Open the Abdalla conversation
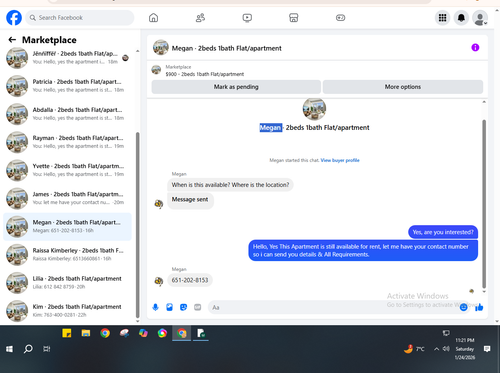This screenshot has height=373, width=500. [x=67, y=114]
